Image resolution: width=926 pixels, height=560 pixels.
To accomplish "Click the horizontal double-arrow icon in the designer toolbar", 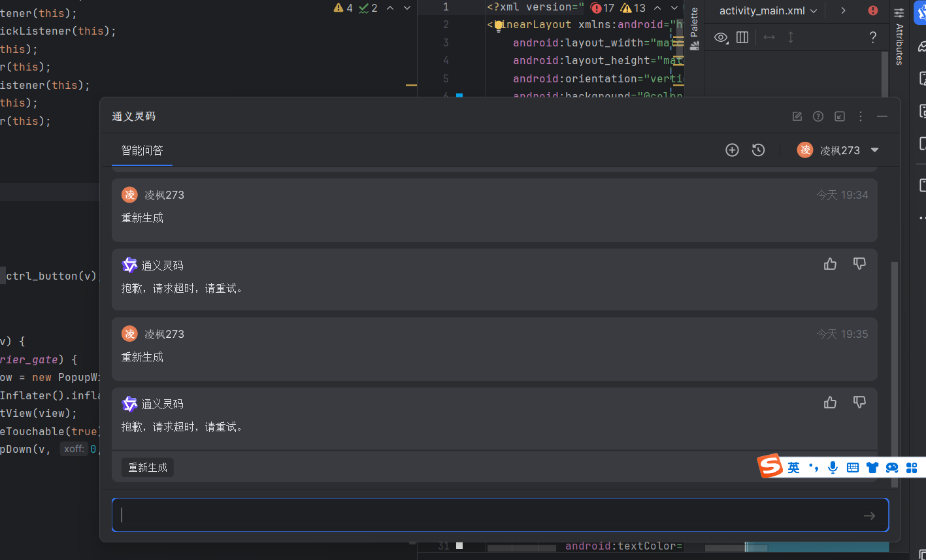I will click(x=769, y=37).
